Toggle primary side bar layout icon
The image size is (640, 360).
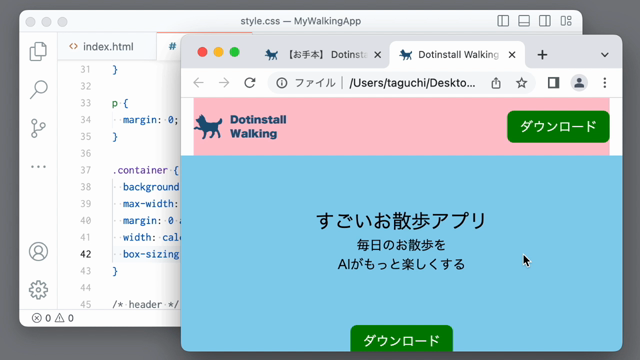click(x=503, y=21)
